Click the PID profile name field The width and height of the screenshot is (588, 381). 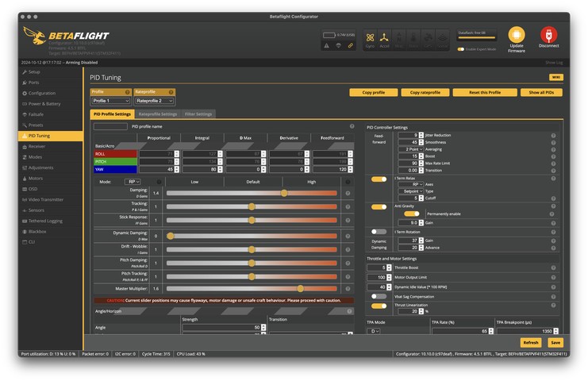coord(110,126)
